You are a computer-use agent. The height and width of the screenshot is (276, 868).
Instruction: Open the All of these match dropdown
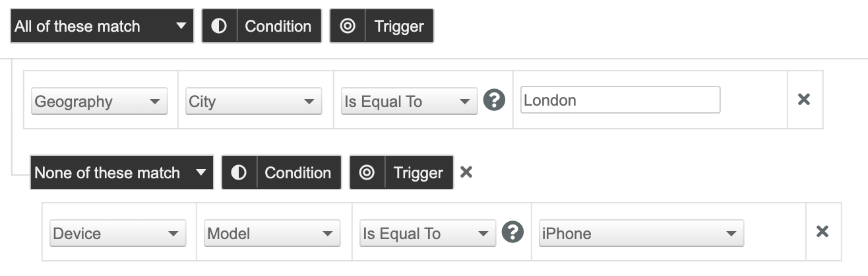coord(102,26)
